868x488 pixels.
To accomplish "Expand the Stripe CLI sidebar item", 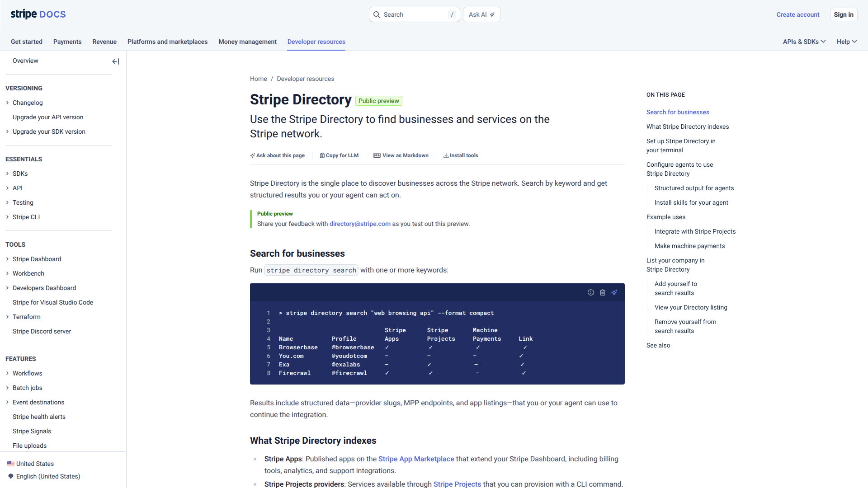I will tap(7, 217).
